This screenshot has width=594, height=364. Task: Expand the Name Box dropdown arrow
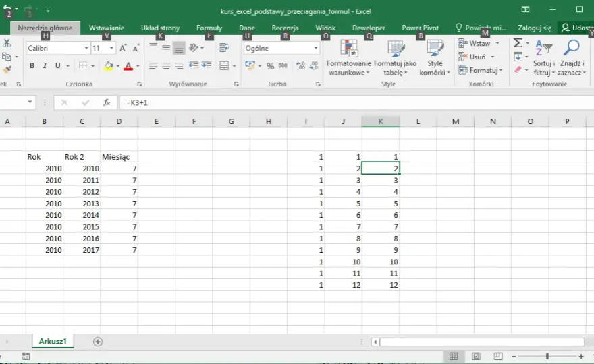pos(30,102)
